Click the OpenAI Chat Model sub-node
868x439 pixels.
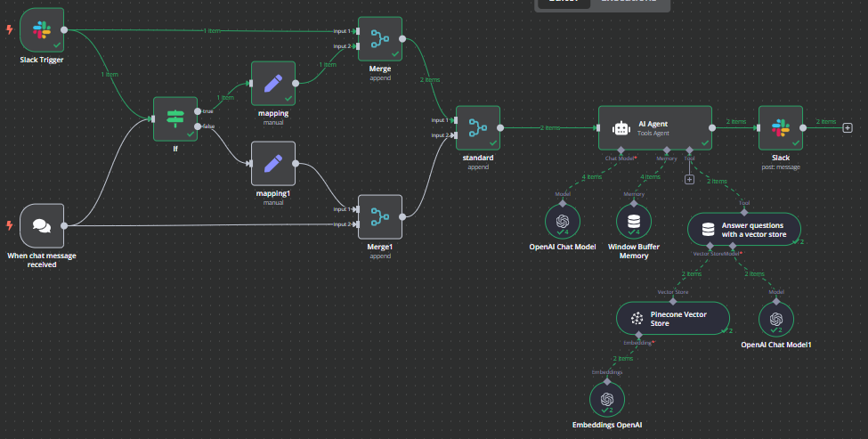[562, 220]
